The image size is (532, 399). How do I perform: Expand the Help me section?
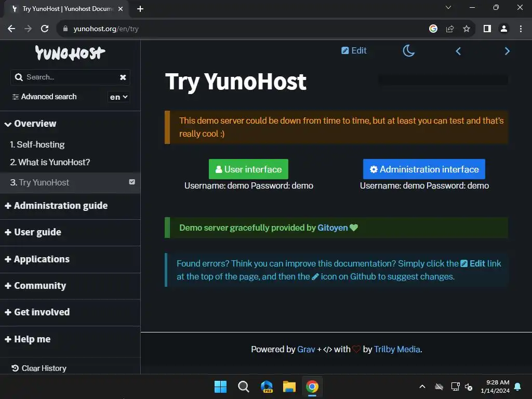pyautogui.click(x=28, y=339)
